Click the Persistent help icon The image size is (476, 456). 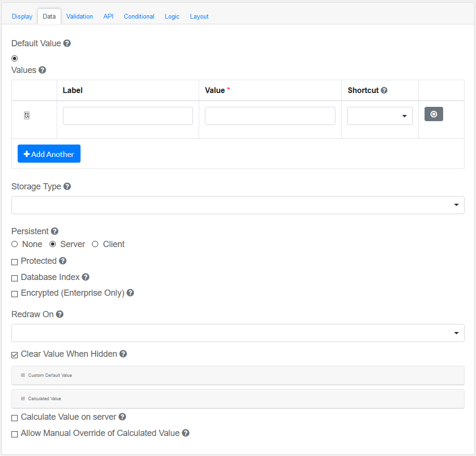coord(55,231)
